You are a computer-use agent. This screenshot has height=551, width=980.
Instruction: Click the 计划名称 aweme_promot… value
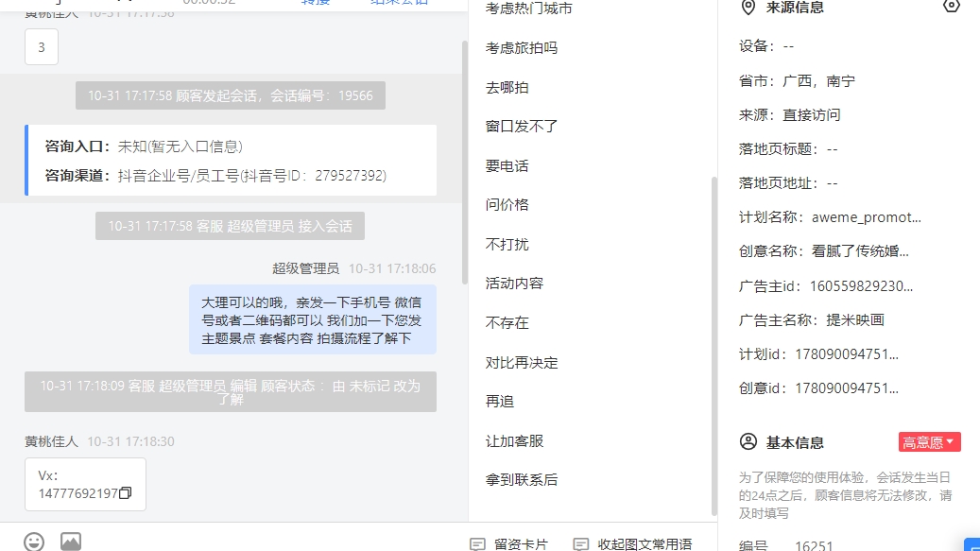(x=867, y=217)
